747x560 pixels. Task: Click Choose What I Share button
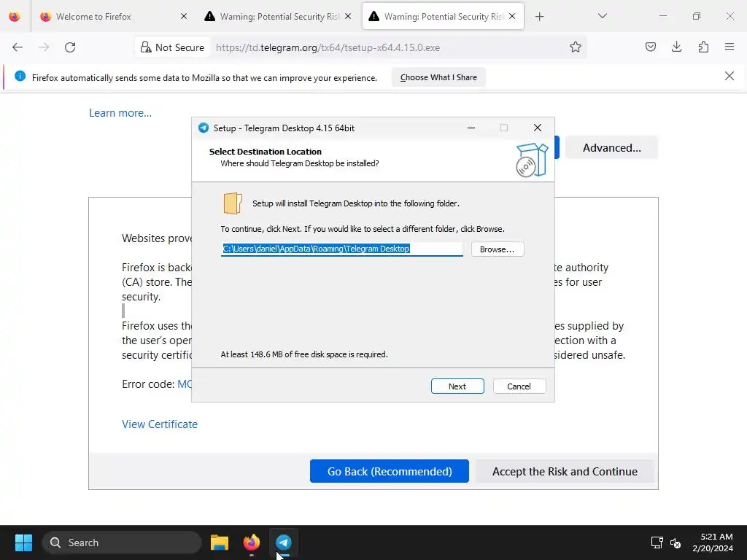[438, 77]
